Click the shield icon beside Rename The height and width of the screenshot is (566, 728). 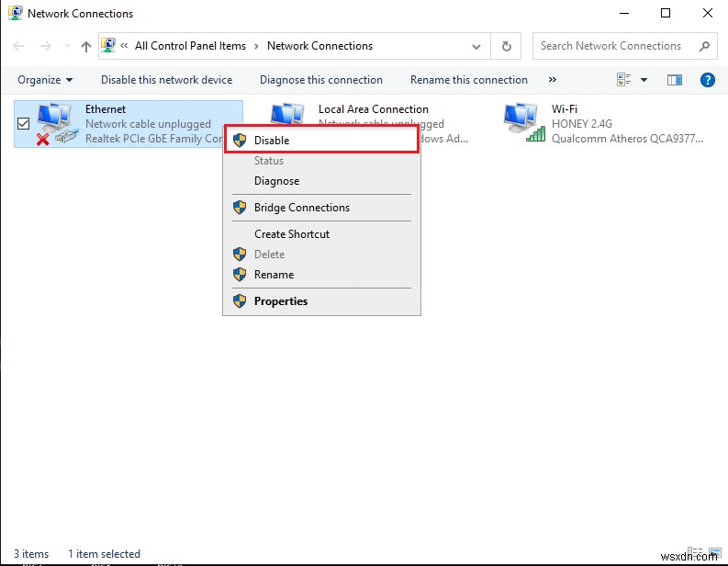240,275
